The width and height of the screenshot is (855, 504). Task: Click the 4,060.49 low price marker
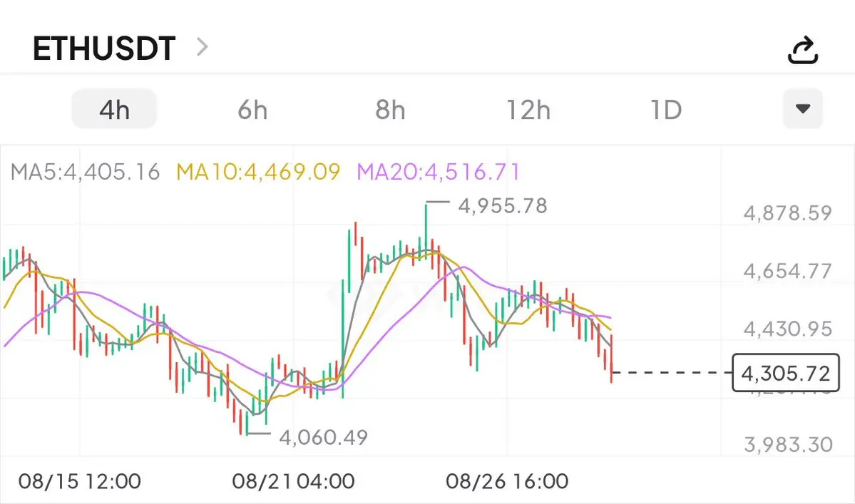pyautogui.click(x=323, y=437)
